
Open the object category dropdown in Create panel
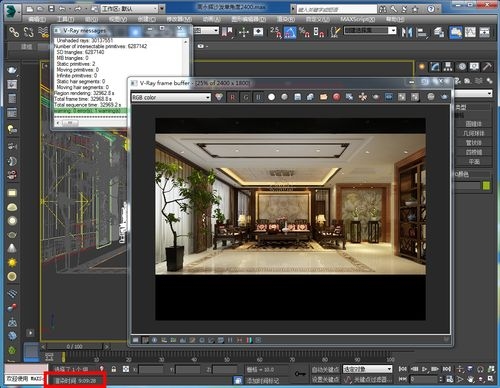473,94
